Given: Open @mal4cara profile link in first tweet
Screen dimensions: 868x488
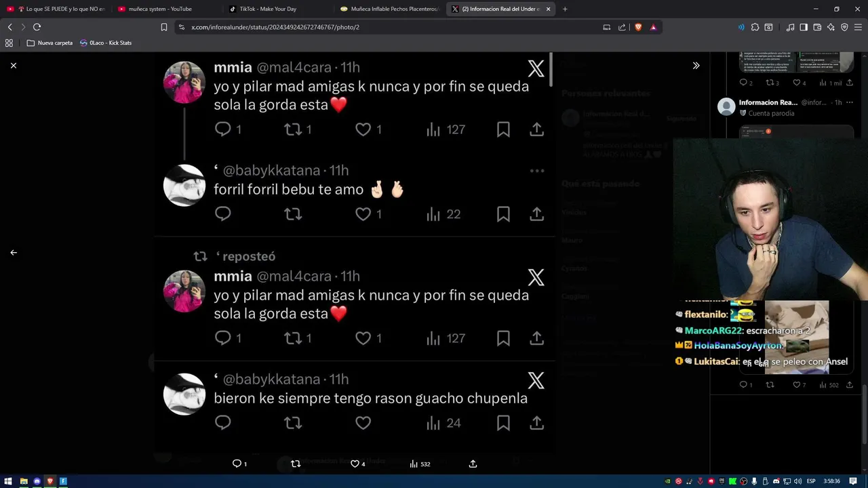Looking at the screenshot, I should 294,67.
